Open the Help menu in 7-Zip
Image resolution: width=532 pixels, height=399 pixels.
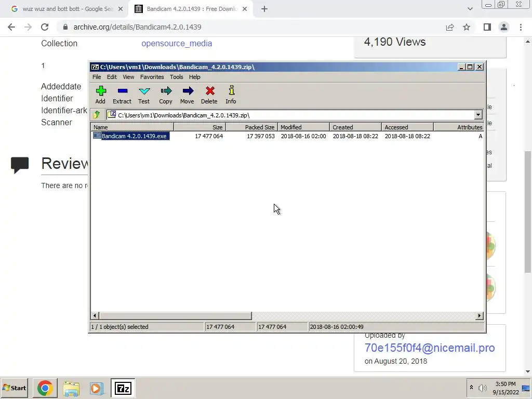point(194,77)
